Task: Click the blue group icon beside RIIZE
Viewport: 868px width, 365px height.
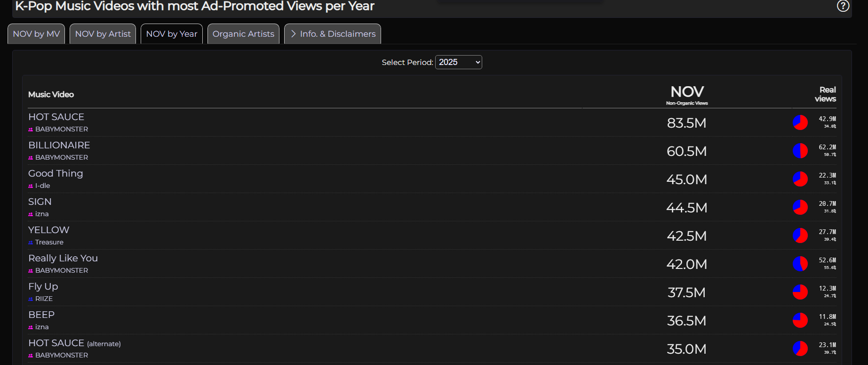Action: coord(31,299)
